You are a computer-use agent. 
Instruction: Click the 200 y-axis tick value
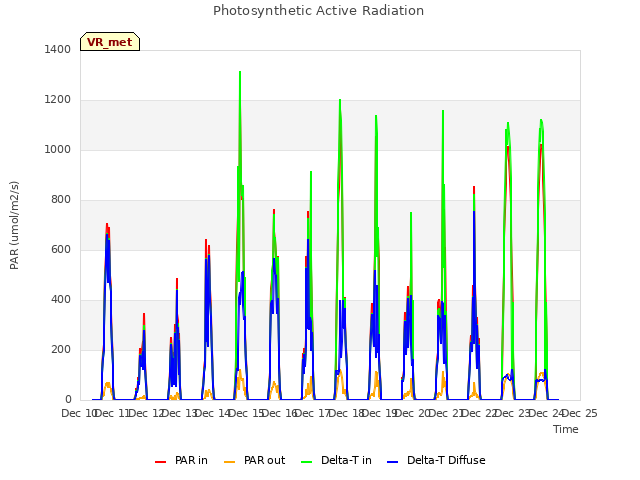(61, 349)
